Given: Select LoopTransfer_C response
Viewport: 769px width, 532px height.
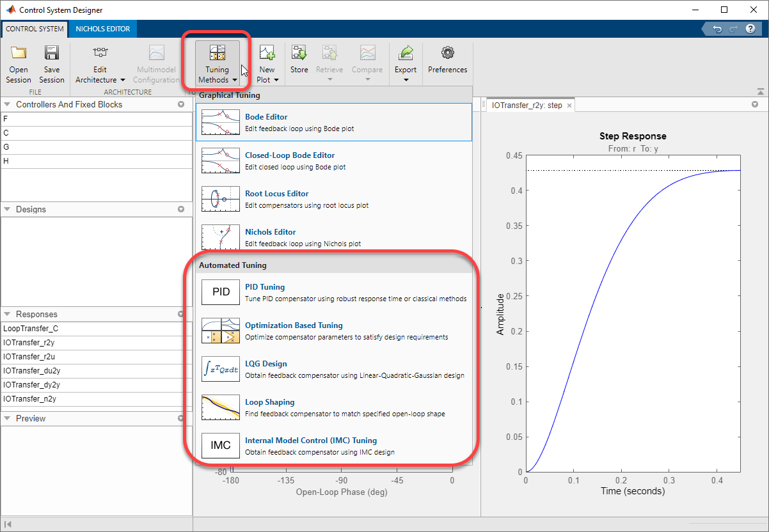Looking at the screenshot, I should [x=97, y=329].
